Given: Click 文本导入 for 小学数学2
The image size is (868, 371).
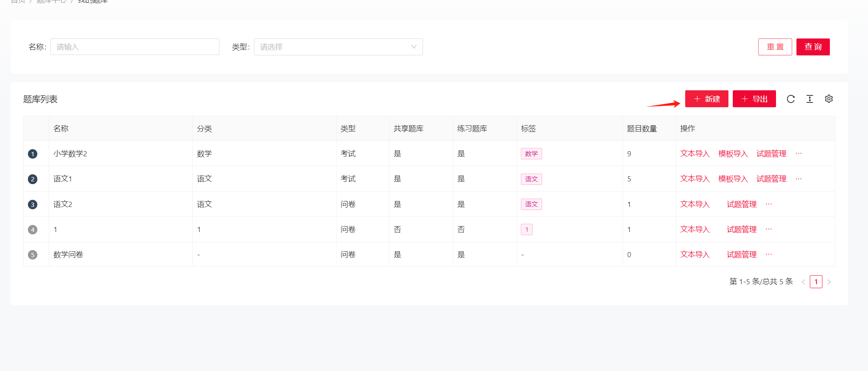Looking at the screenshot, I should click(695, 154).
